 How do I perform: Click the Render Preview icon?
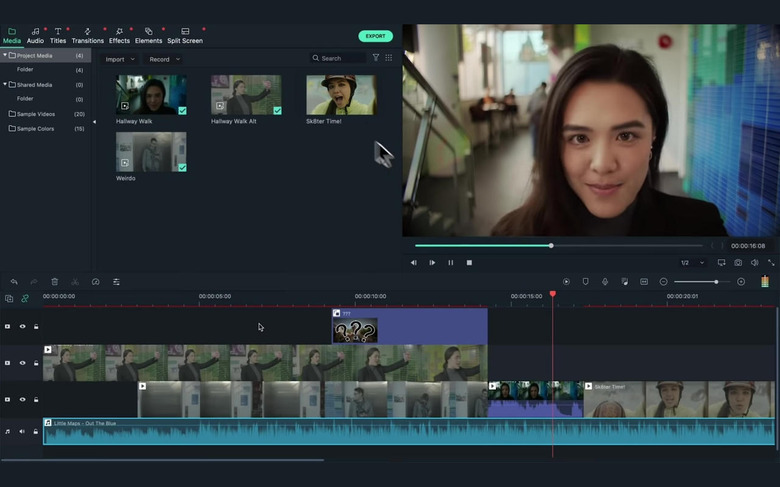tap(566, 282)
